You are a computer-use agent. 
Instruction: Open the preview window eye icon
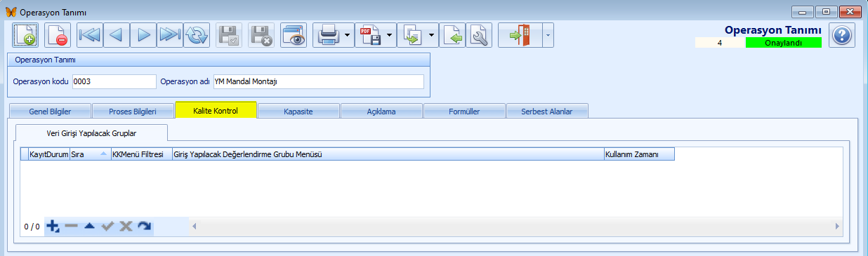[294, 35]
